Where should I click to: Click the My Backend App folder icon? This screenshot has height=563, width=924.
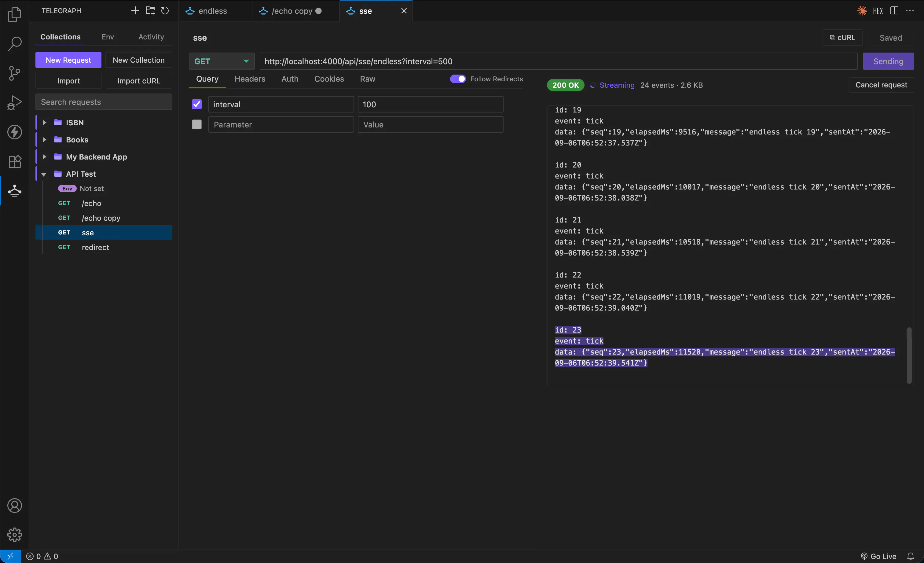tap(58, 157)
